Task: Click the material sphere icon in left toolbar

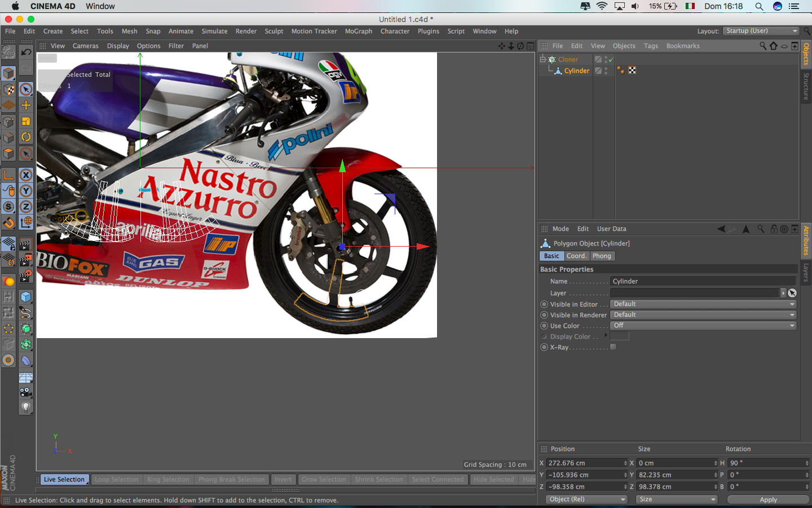Action: (x=8, y=281)
